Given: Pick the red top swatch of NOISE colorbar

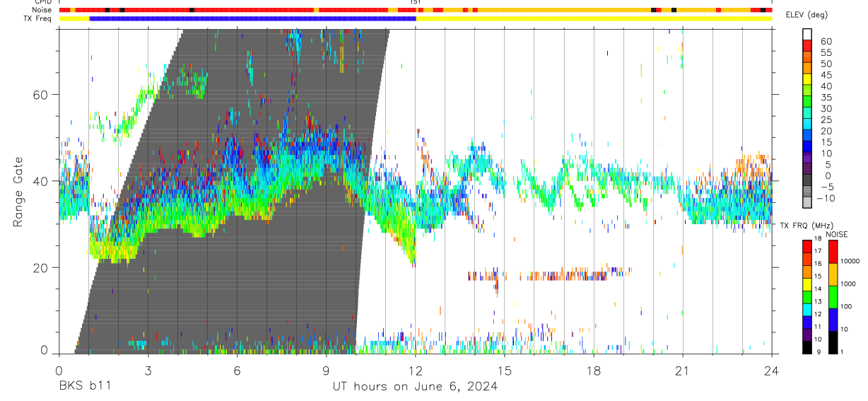Looking at the screenshot, I should pos(833,252).
